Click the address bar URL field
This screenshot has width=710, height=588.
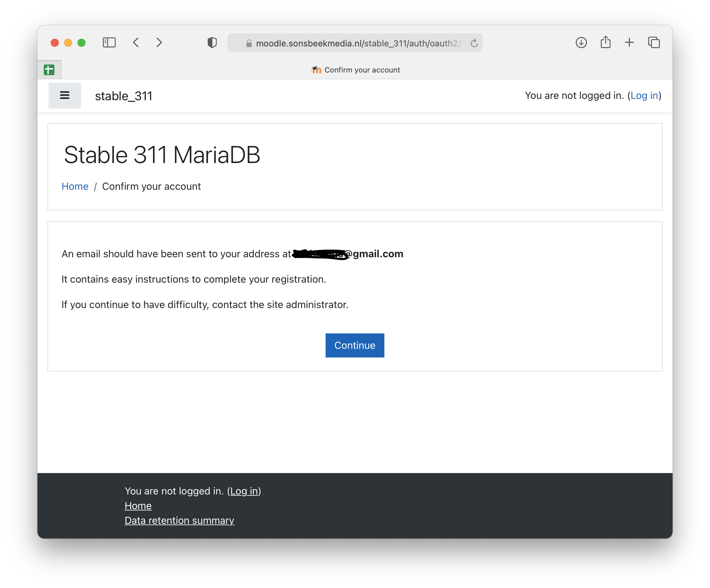pos(355,43)
